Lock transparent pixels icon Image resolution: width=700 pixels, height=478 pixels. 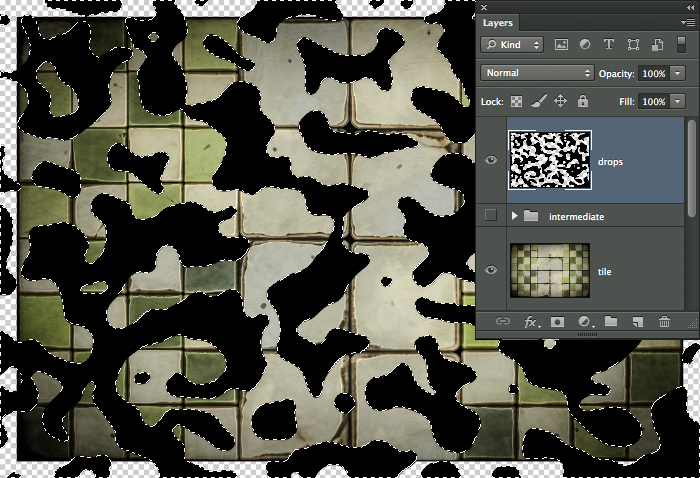(x=517, y=101)
